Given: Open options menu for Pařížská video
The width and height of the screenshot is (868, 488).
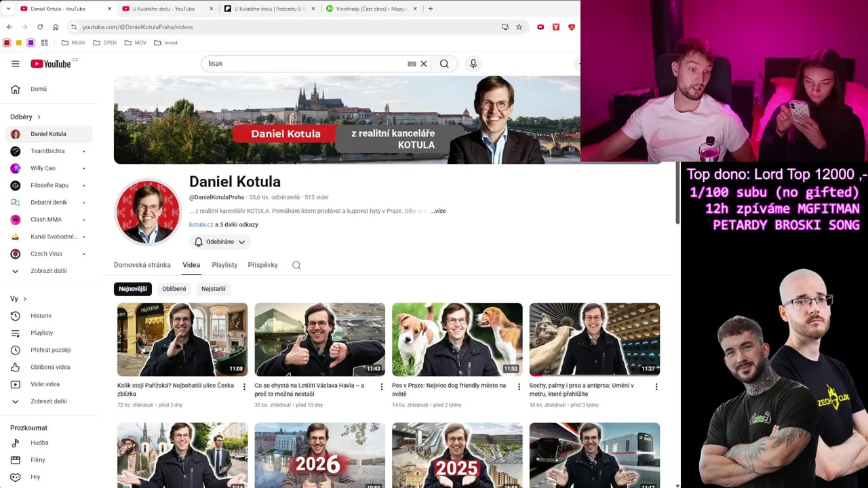Looking at the screenshot, I should (245, 387).
